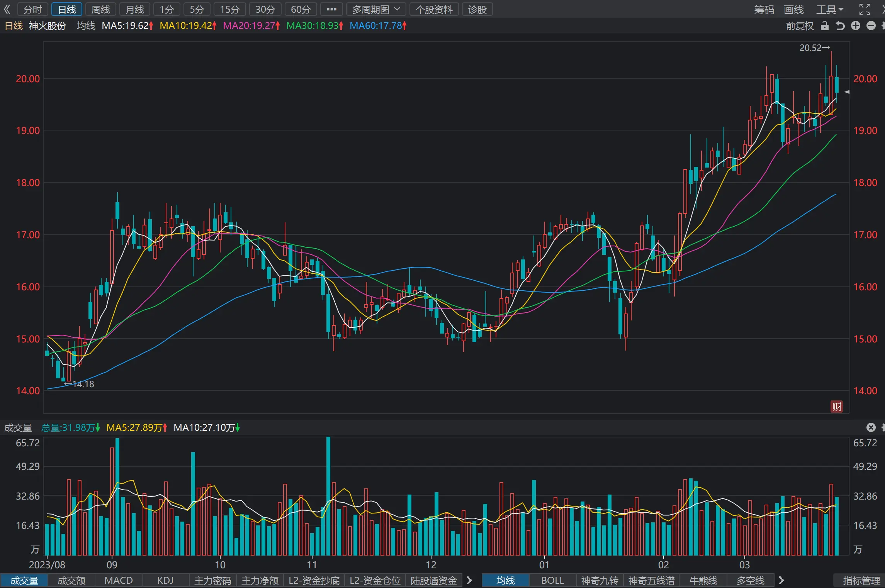Toggle the 前复权 adjustment mode
Viewport: 885px width, 588px height.
800,26
